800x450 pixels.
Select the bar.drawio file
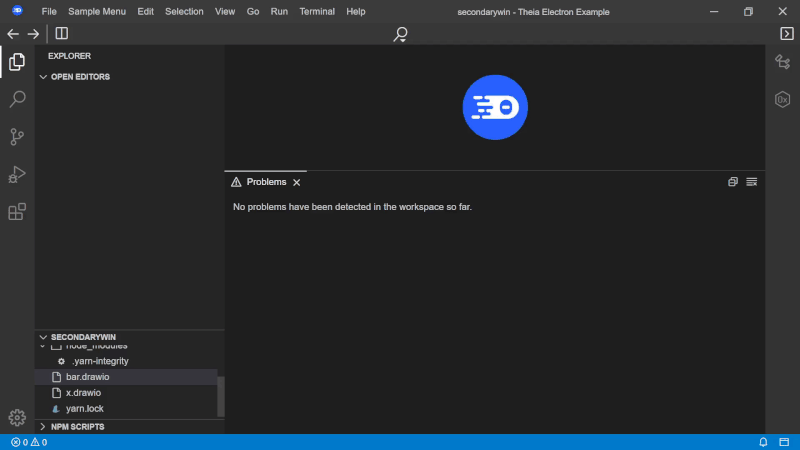[x=126, y=377]
